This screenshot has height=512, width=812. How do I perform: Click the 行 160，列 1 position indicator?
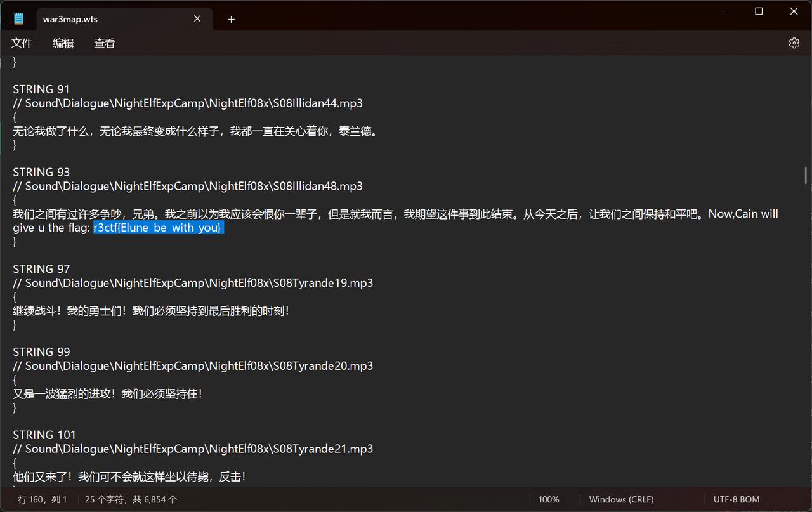click(43, 499)
